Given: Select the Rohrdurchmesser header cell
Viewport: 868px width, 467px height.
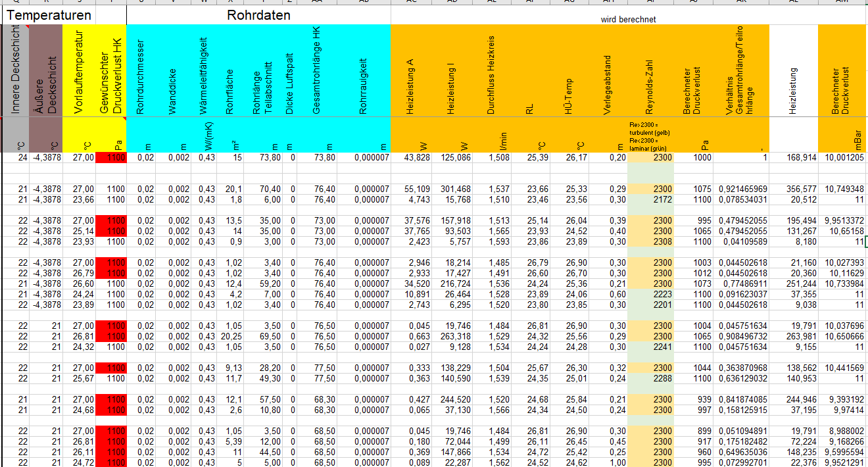Looking at the screenshot, I should click(141, 70).
